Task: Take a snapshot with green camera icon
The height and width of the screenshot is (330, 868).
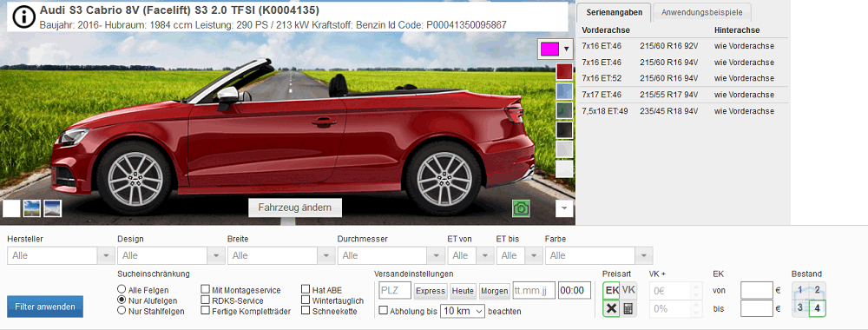Action: coord(521,208)
